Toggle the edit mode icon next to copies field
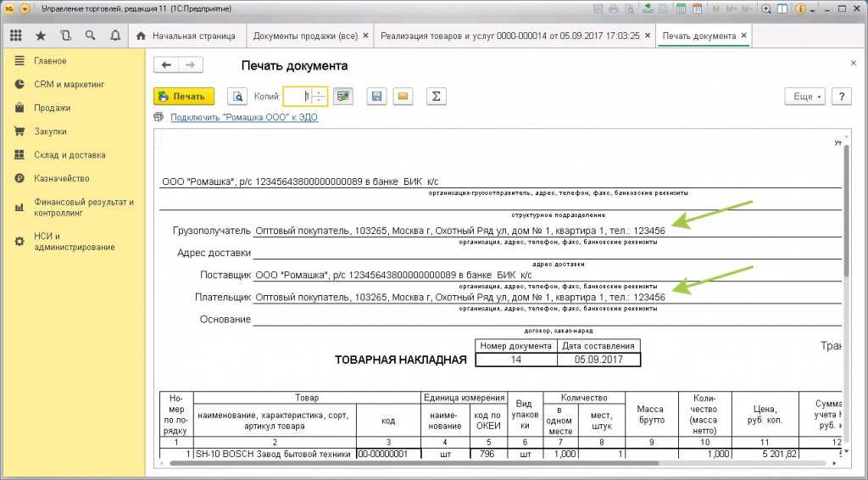The width and height of the screenshot is (868, 480). (342, 97)
